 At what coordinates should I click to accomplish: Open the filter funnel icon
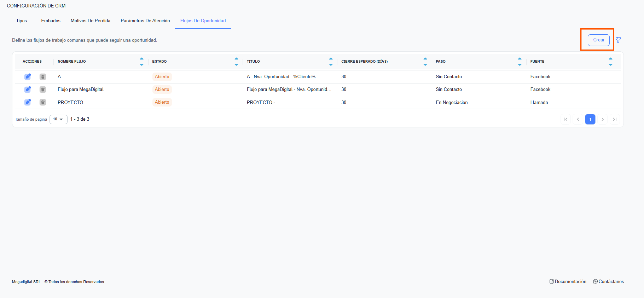(618, 40)
